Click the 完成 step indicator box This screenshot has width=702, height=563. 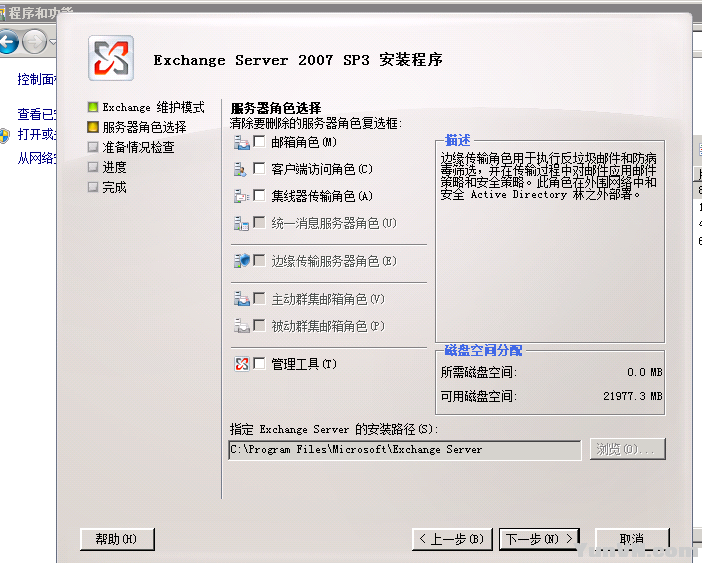coord(93,187)
